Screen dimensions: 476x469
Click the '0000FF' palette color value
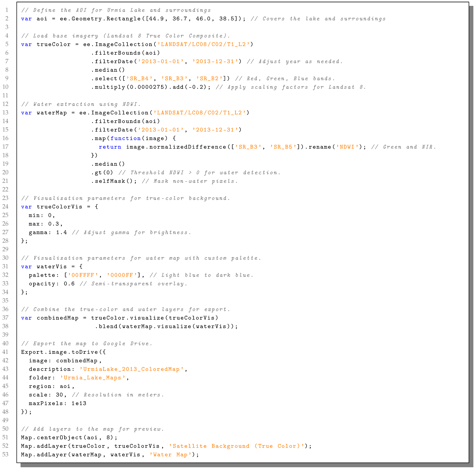tap(122, 275)
